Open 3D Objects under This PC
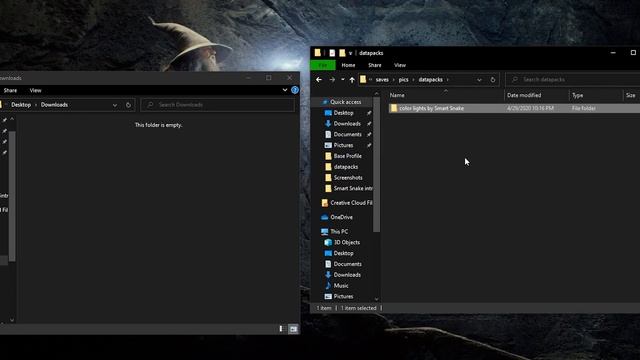Image resolution: width=640 pixels, height=360 pixels. [347, 242]
